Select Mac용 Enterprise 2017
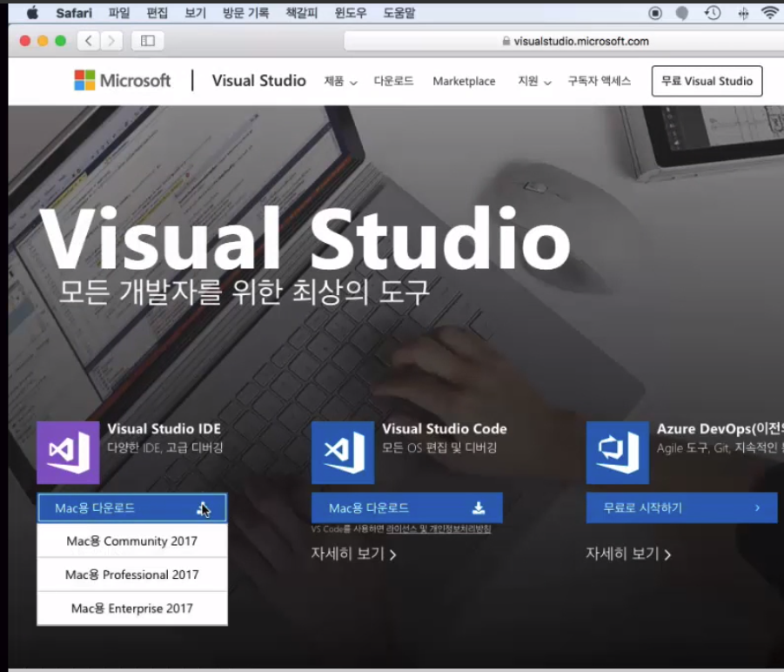This screenshot has height=672, width=784. (132, 608)
